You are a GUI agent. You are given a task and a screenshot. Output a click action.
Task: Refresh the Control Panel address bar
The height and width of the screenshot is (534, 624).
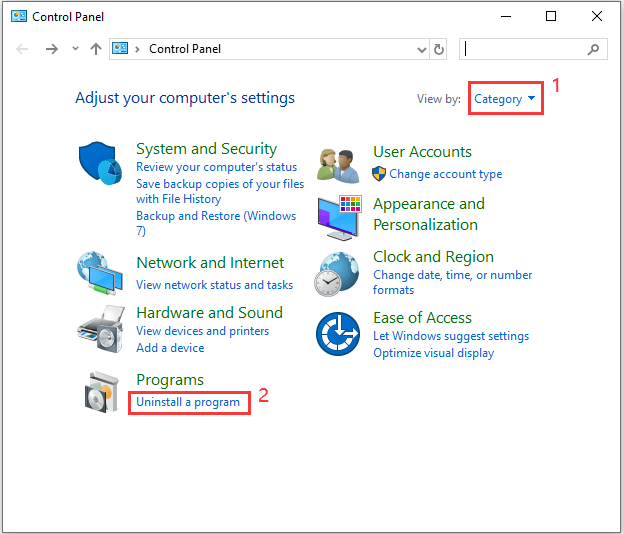(439, 49)
